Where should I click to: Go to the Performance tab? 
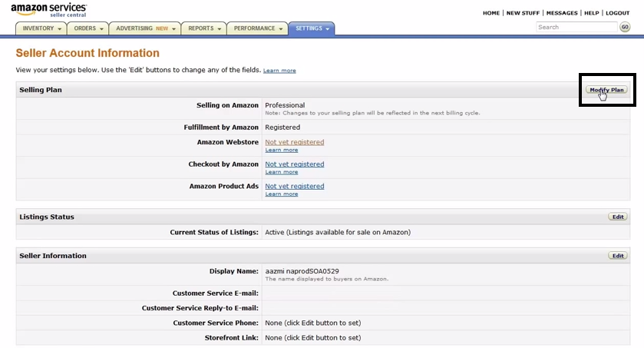[x=257, y=28]
